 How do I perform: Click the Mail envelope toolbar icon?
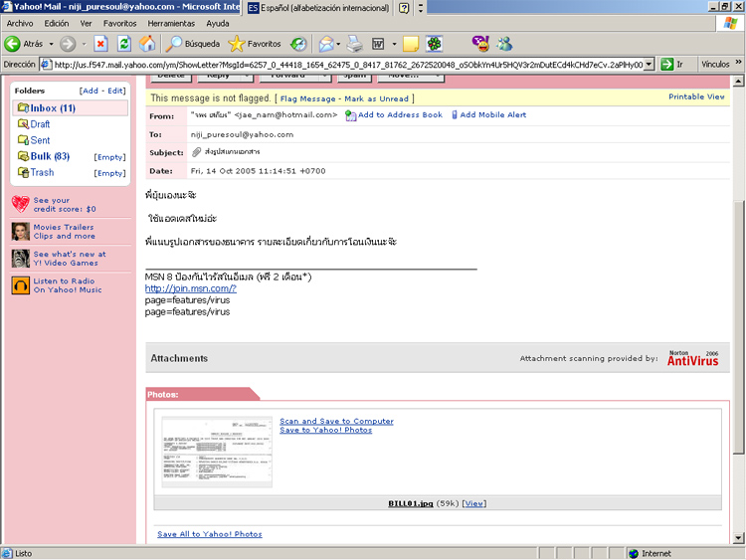tap(326, 44)
